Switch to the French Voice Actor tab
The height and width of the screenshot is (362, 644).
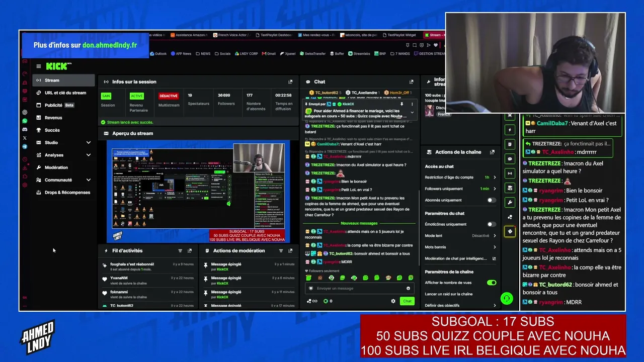coord(231,35)
